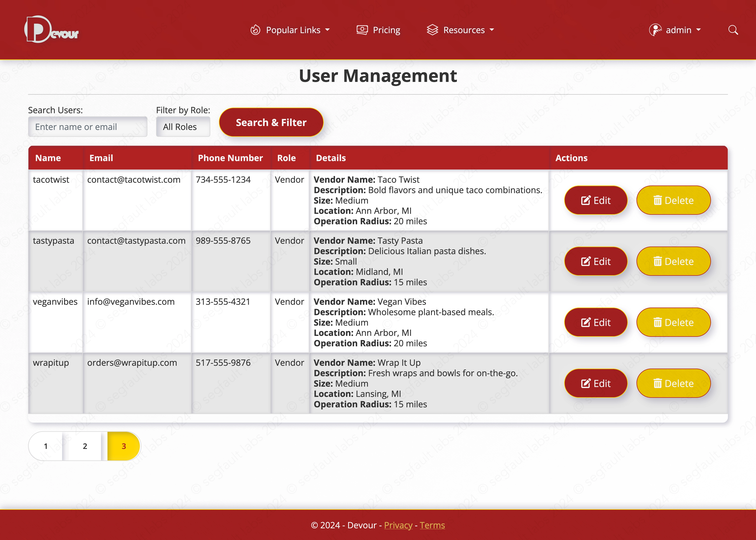Click the trash icon in tacotwist's Delete button

click(x=657, y=200)
